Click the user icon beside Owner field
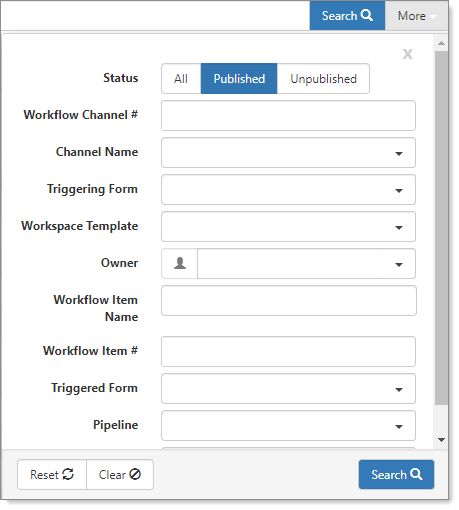459x510 pixels. click(x=180, y=263)
